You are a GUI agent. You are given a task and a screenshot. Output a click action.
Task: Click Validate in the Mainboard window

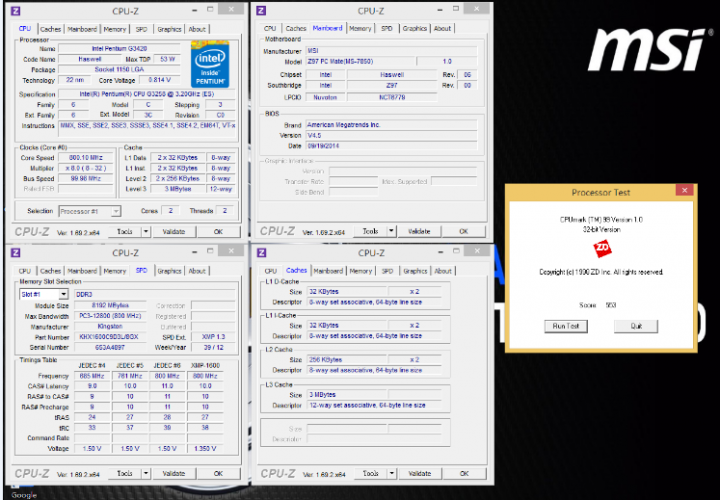pyautogui.click(x=419, y=231)
